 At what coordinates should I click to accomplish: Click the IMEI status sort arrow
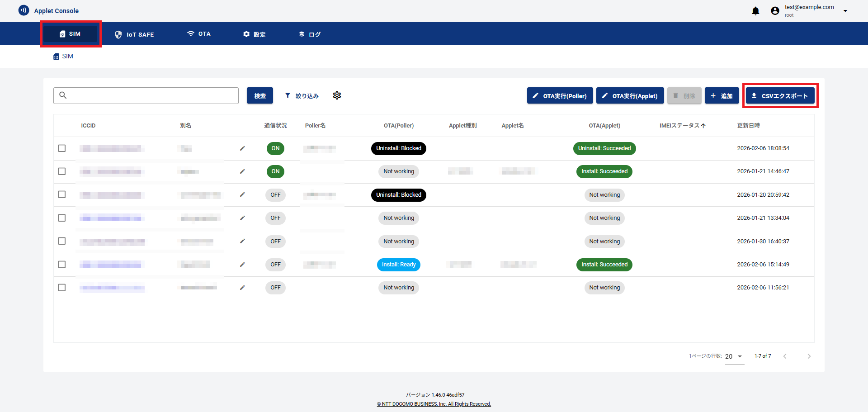click(703, 126)
